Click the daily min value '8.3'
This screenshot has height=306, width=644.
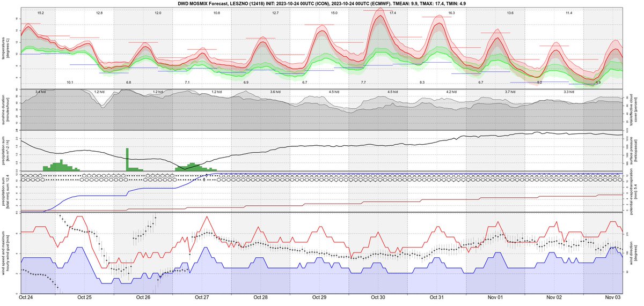[422, 83]
